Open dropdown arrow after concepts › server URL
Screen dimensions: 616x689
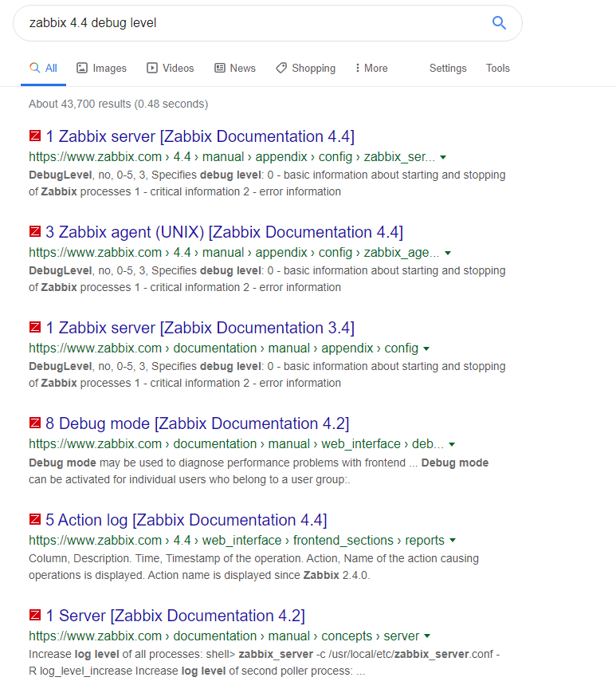pyautogui.click(x=427, y=636)
